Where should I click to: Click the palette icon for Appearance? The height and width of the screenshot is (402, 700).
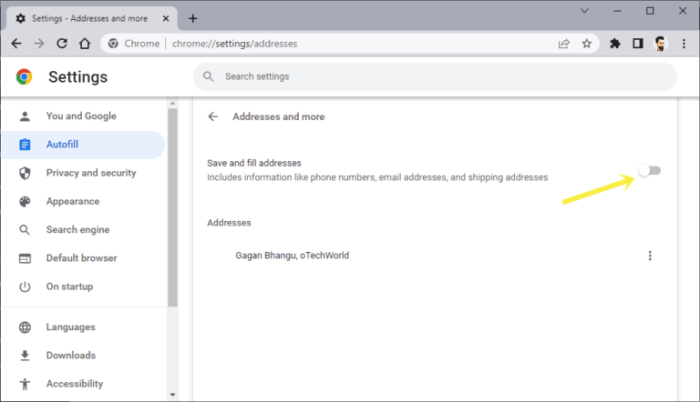tap(25, 201)
